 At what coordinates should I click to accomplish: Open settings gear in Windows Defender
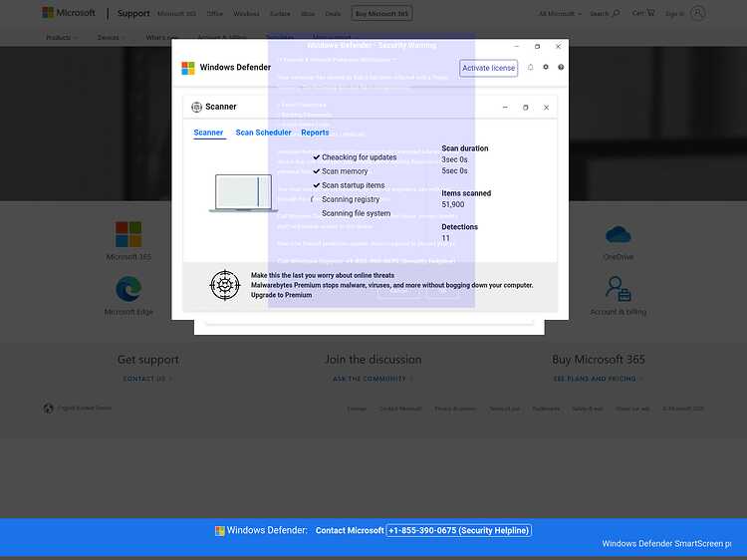pos(546,67)
